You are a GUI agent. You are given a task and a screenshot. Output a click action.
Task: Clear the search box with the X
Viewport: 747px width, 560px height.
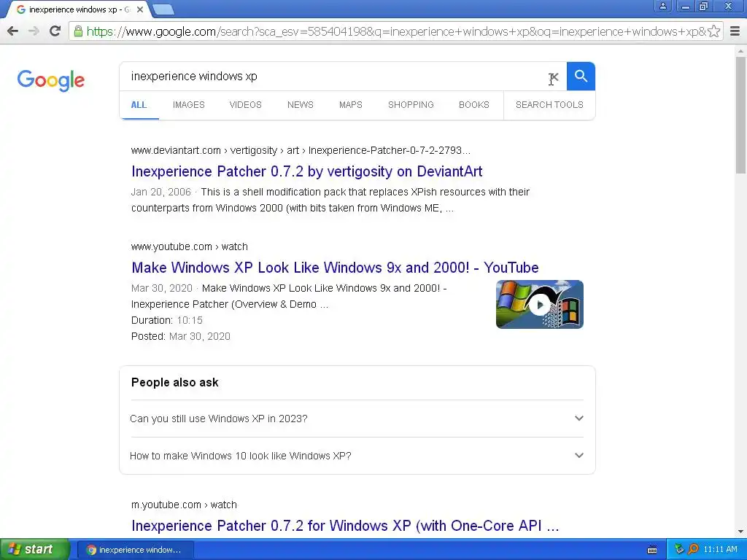tap(553, 77)
